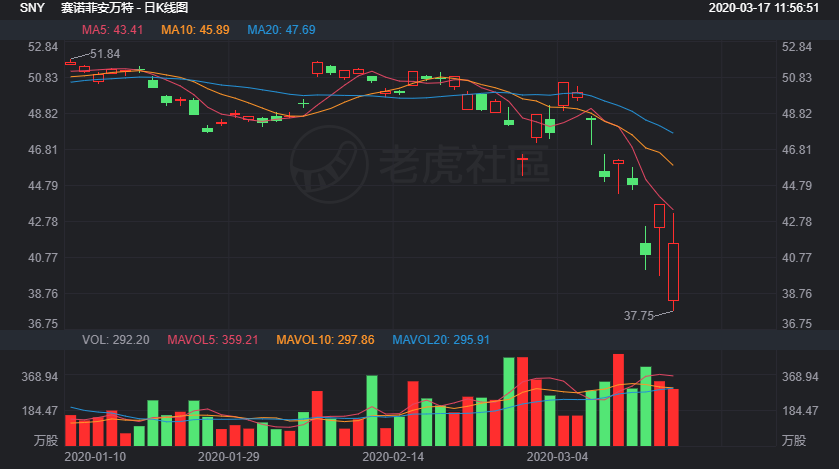Click the left axis 36.75 price label
Screen dimensions: 839x469
tap(43, 324)
